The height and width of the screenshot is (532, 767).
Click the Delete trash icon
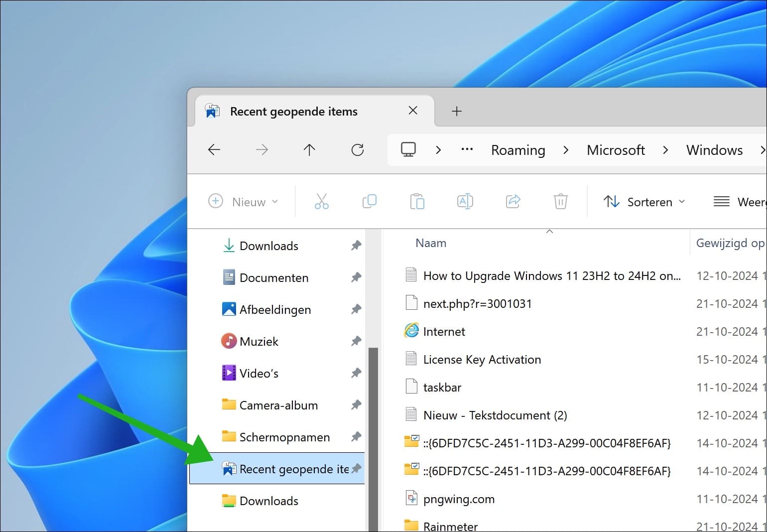point(561,202)
